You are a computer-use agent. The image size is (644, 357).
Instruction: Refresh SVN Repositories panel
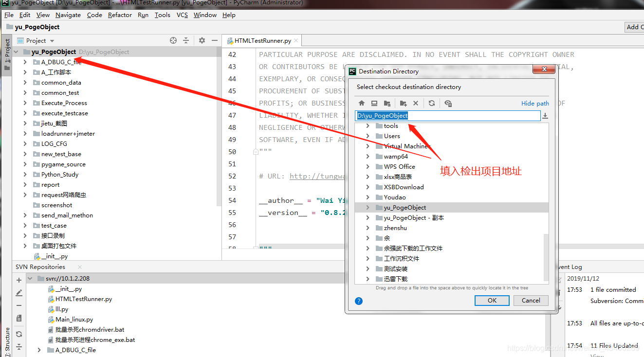19,334
